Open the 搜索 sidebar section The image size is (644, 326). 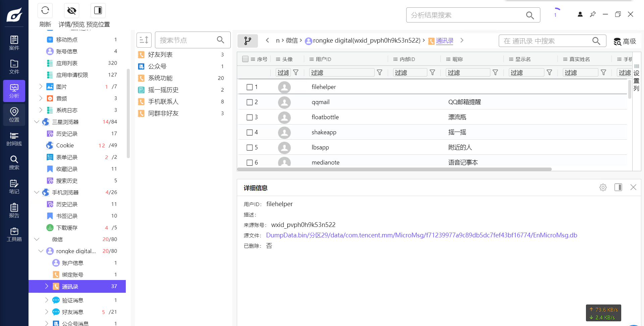point(14,163)
